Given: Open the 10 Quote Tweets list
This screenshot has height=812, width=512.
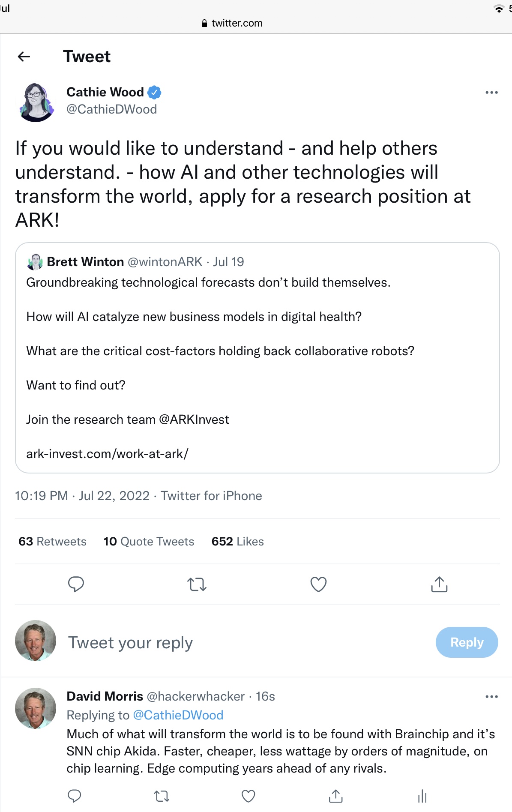Looking at the screenshot, I should (x=149, y=542).
